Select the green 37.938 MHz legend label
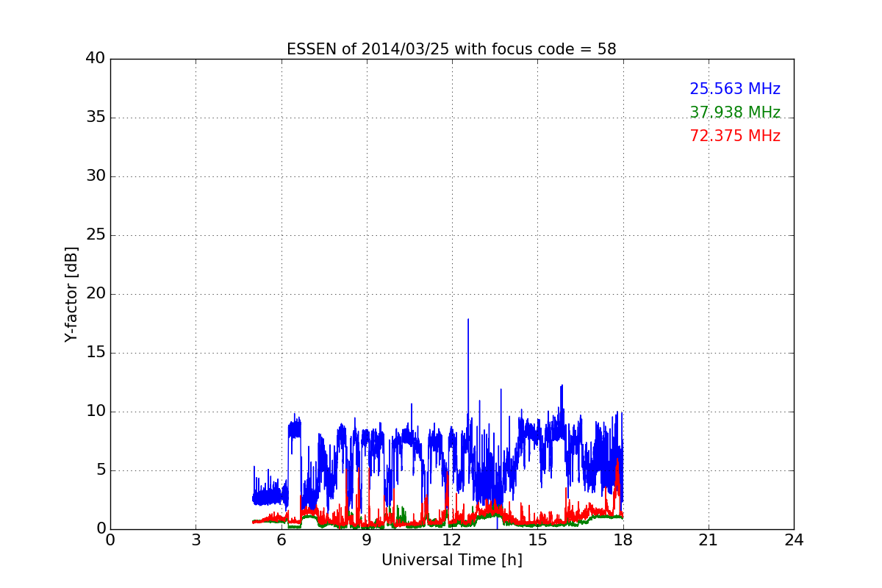This screenshot has width=882, height=588. (735, 112)
